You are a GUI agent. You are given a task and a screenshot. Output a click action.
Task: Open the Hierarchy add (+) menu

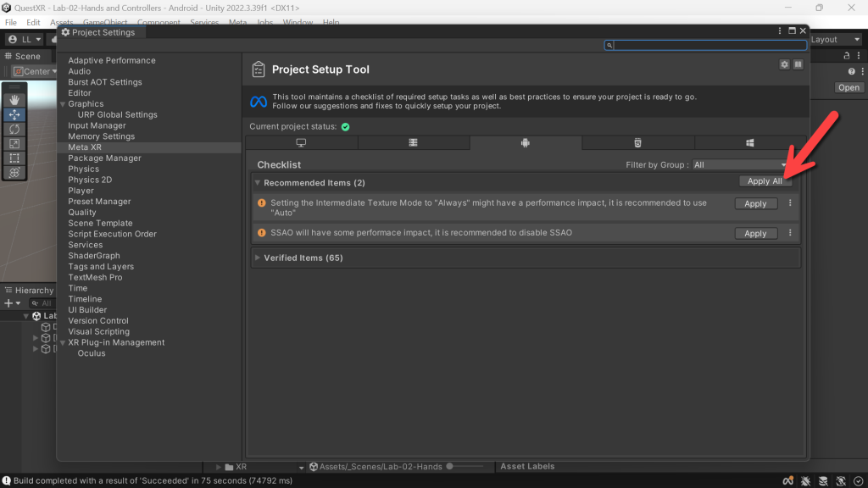click(12, 303)
